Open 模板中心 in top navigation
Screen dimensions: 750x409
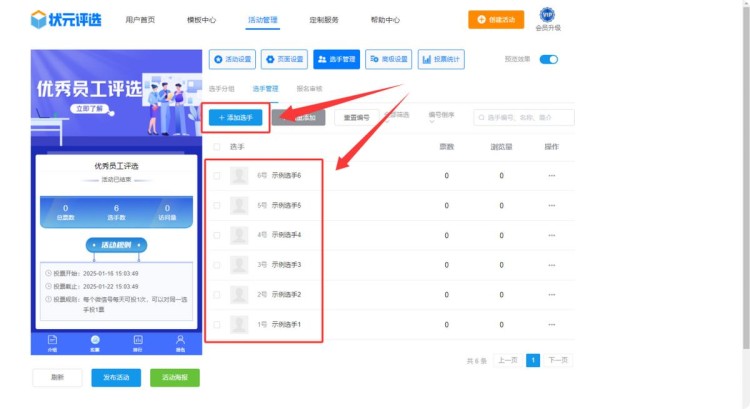coord(201,20)
